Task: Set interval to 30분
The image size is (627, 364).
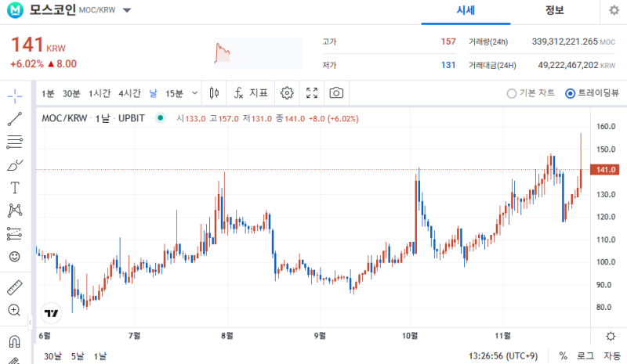Action: click(71, 93)
